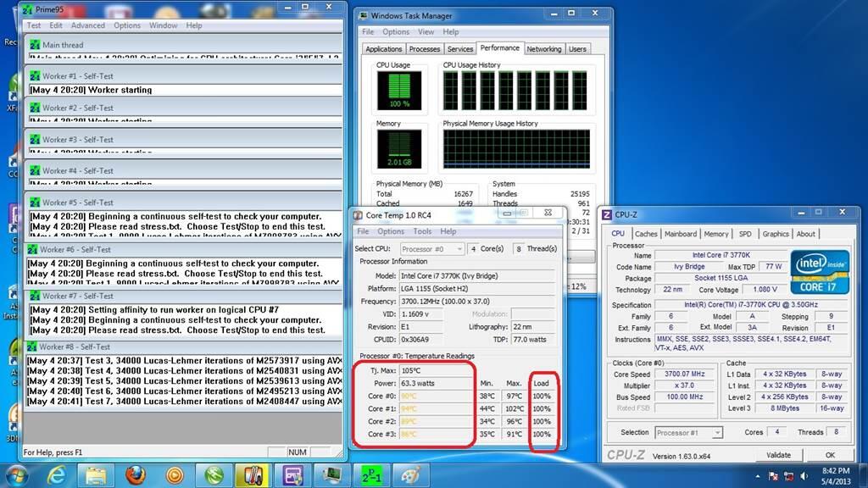Open the File menu in Task Manager

(x=368, y=32)
